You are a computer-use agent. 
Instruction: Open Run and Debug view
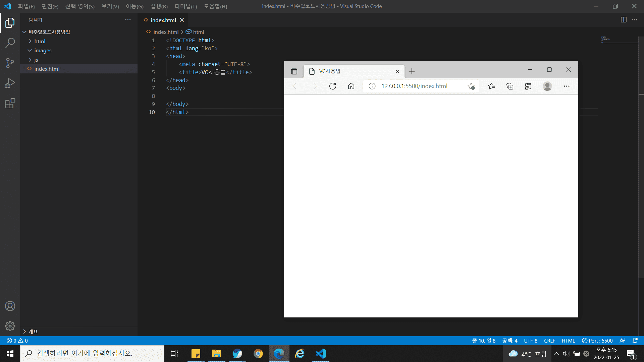(10, 83)
